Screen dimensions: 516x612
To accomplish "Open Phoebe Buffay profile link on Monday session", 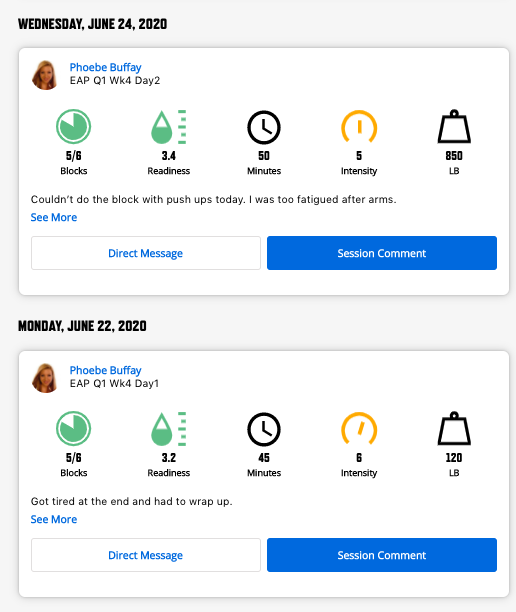I will click(105, 370).
